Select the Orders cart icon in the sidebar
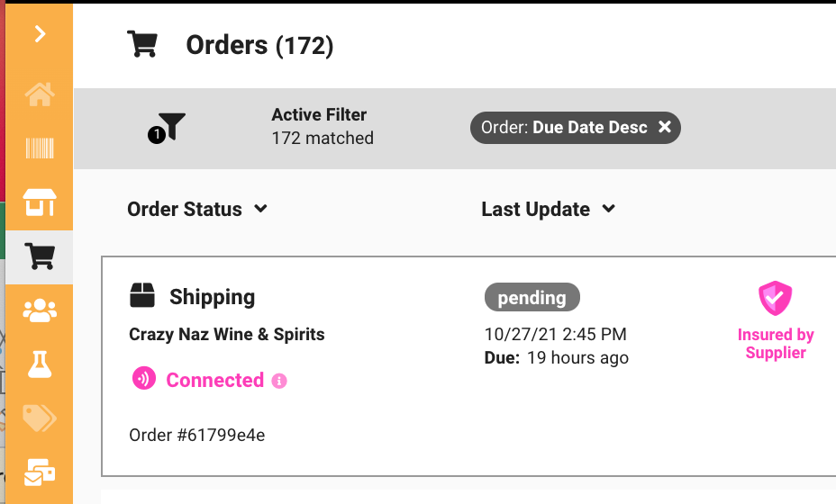Screen dimensions: 836x504 pos(40,256)
